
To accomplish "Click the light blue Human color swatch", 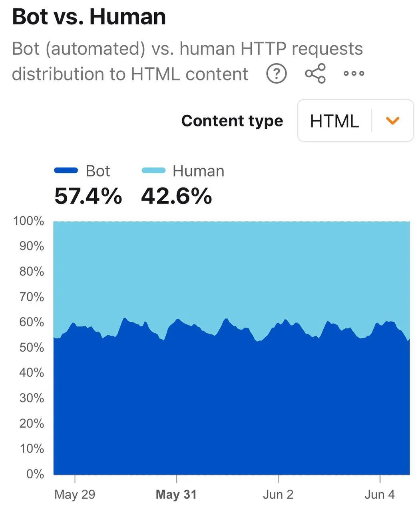I will (x=153, y=171).
